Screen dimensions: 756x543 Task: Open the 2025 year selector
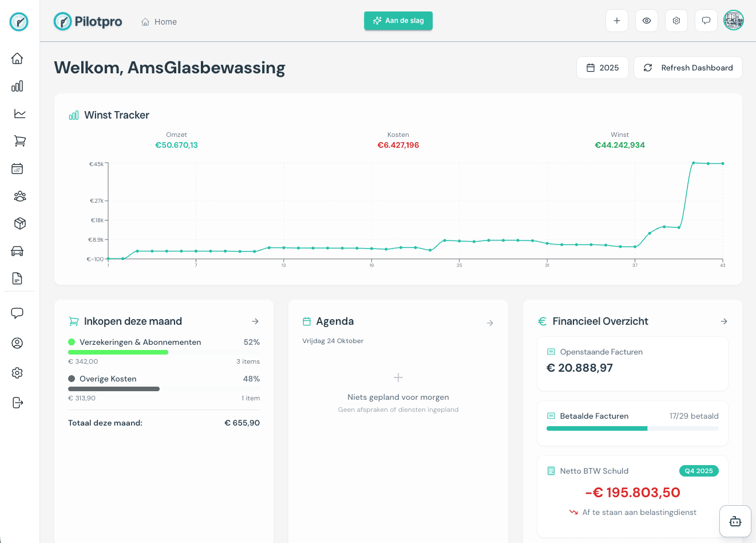602,68
